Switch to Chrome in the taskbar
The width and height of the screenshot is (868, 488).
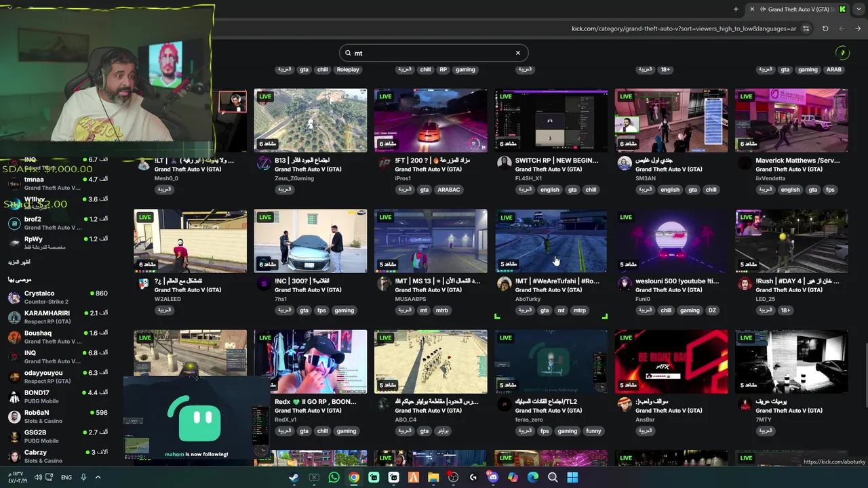click(x=353, y=477)
